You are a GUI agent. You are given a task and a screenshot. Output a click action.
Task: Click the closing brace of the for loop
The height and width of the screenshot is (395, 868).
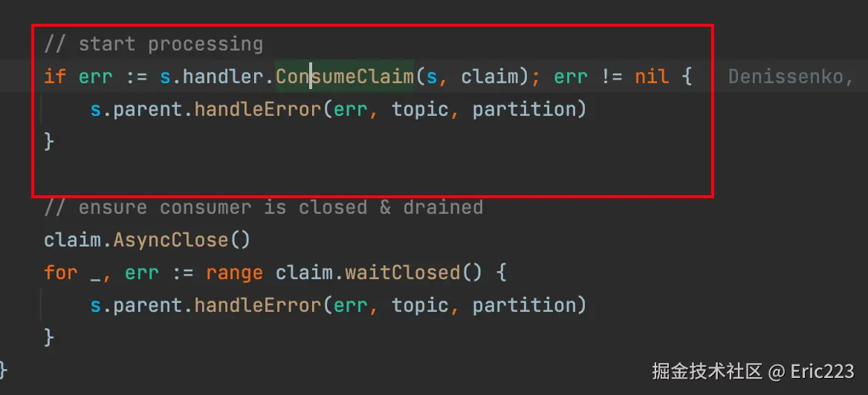49,338
